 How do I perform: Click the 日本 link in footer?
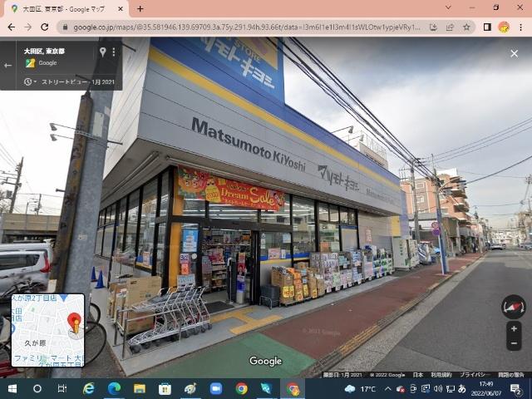tap(417, 375)
